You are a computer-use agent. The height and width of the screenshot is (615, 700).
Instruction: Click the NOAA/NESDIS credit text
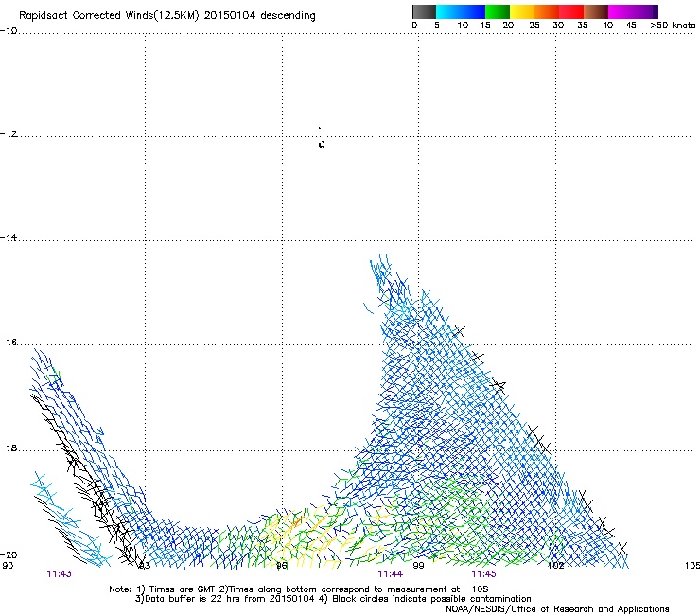coord(557,609)
